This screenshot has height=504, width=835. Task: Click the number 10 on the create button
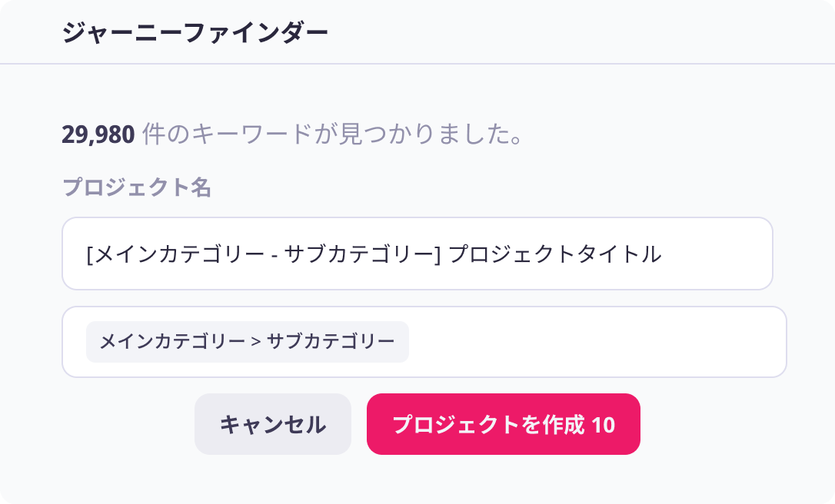604,425
